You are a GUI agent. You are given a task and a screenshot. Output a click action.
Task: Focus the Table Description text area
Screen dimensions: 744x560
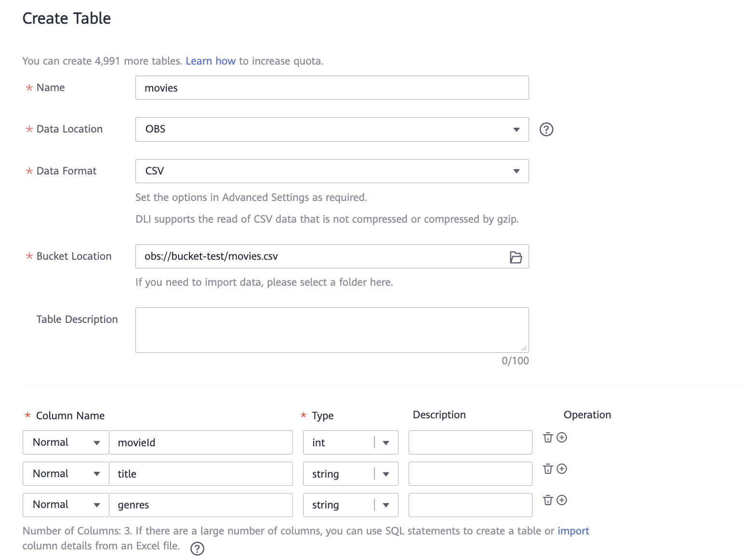[332, 330]
